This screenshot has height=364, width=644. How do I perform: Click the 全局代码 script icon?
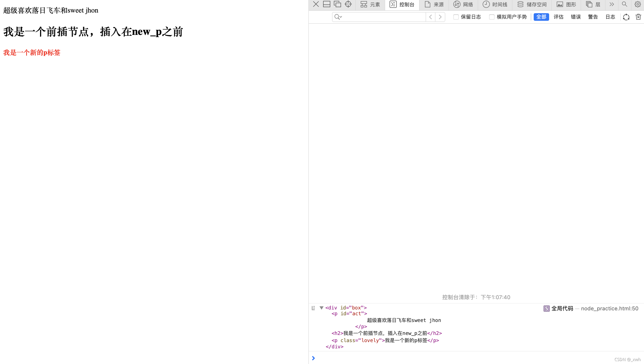546,309
